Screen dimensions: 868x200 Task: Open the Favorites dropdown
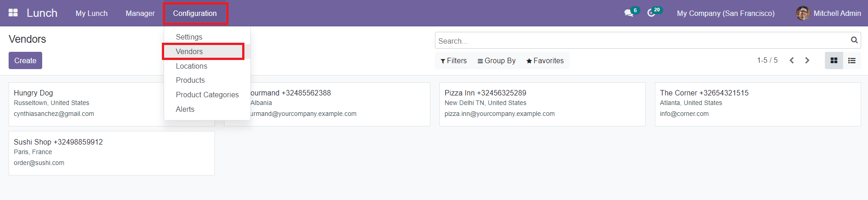click(545, 61)
